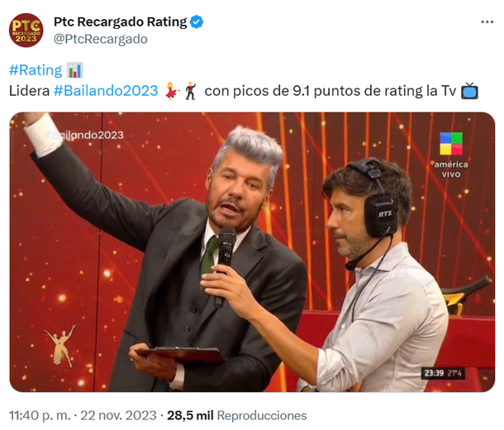Click the television emoji in the tweet
The width and height of the screenshot is (504, 430).
click(x=469, y=91)
